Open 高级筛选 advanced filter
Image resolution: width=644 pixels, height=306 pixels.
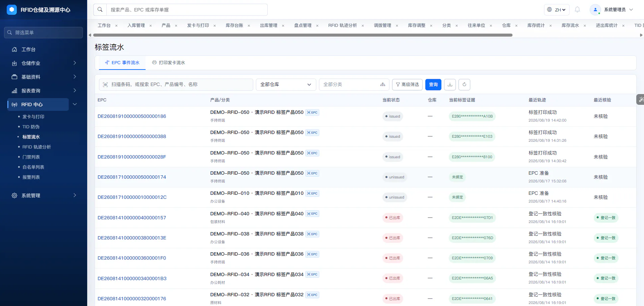407,85
